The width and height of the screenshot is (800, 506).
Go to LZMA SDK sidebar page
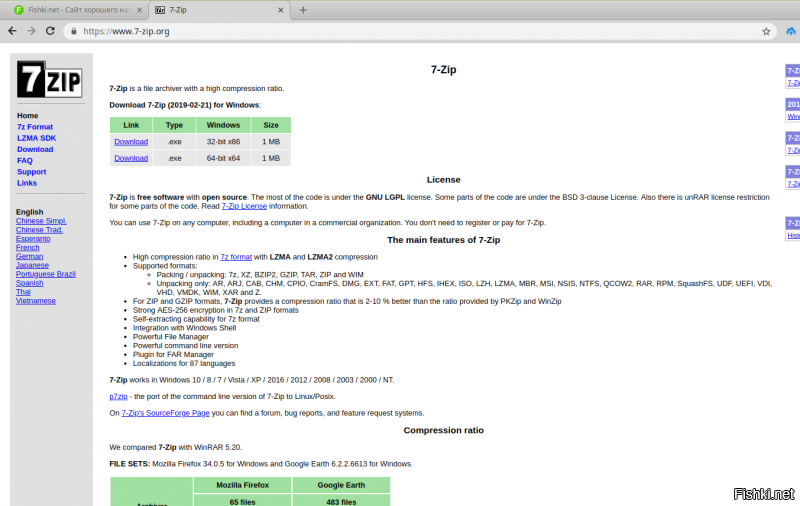pyautogui.click(x=36, y=138)
